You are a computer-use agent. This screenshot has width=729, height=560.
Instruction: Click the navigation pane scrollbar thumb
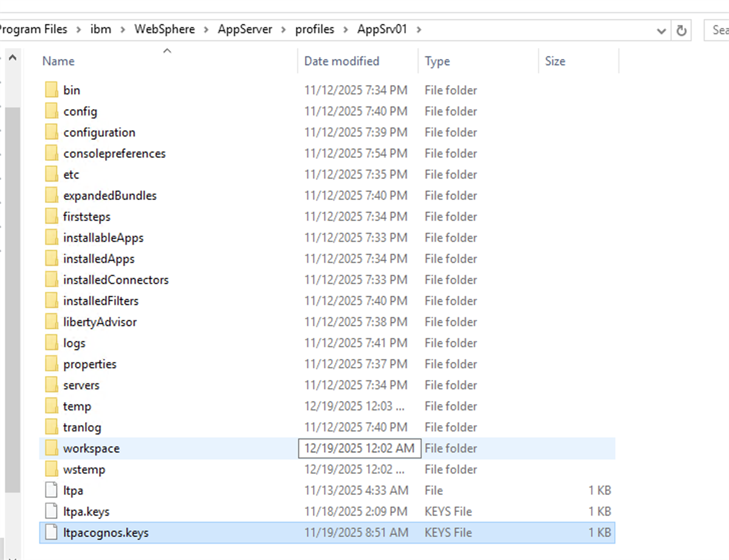pos(12,300)
